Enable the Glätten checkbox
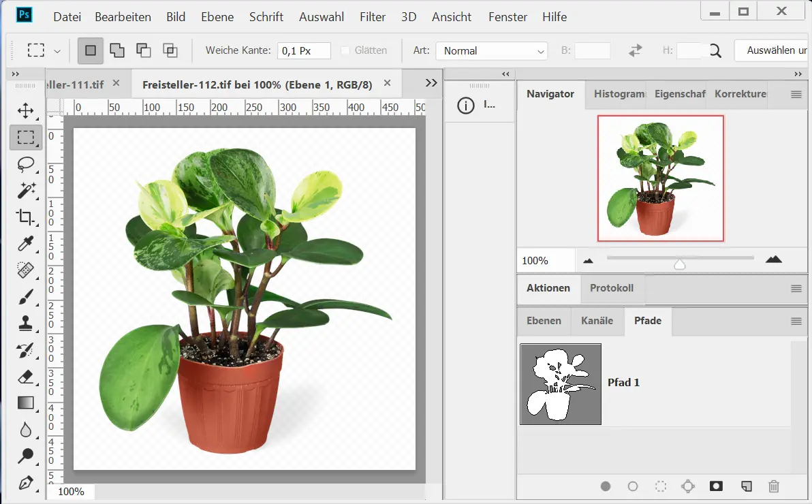The image size is (812, 504). (345, 50)
